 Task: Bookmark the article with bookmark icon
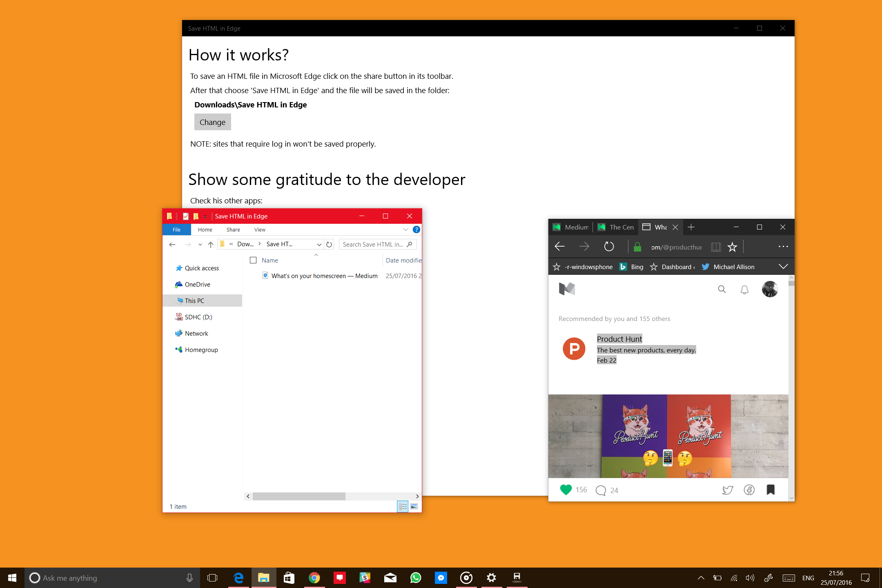[771, 490]
